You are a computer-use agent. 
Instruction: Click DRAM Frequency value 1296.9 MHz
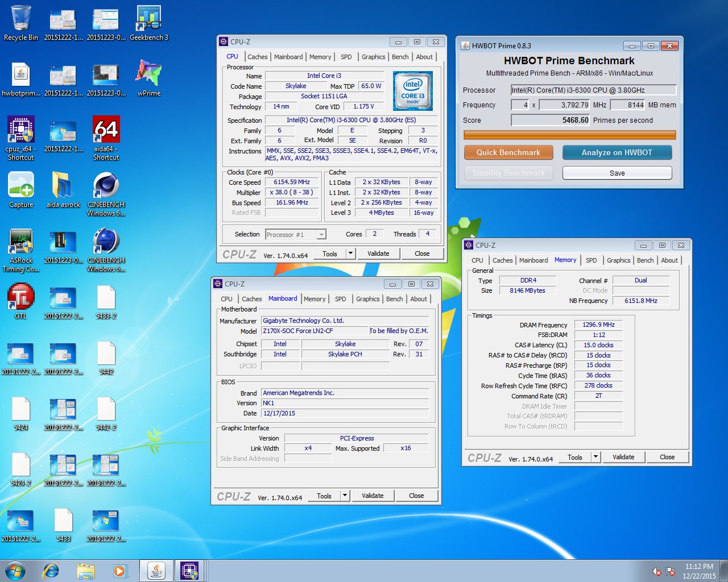(x=598, y=325)
